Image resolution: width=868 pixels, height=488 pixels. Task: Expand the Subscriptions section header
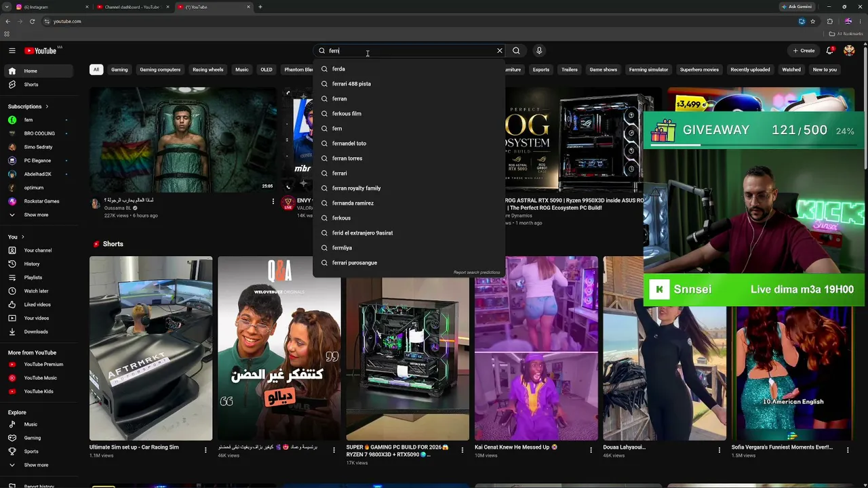coord(28,106)
